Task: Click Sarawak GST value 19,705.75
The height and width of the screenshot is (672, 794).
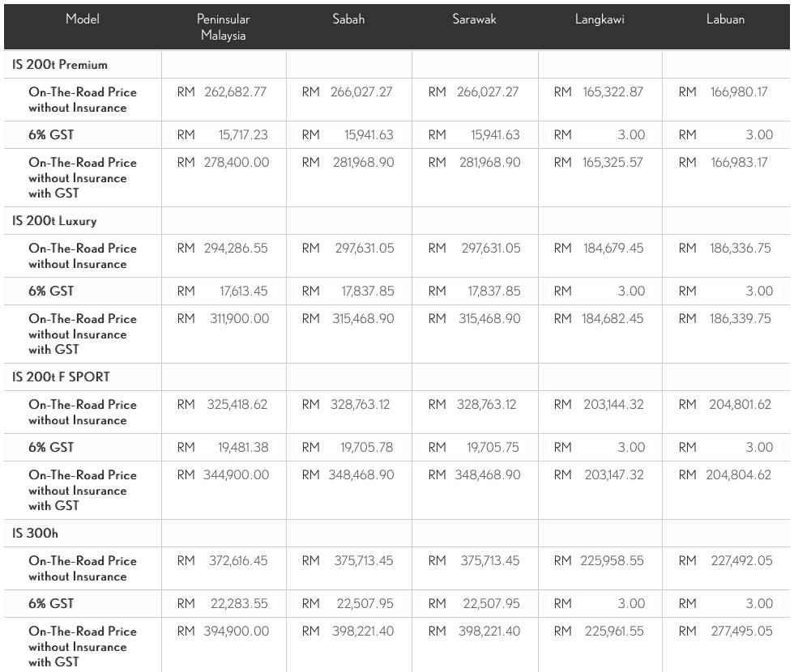Action: coord(493,448)
